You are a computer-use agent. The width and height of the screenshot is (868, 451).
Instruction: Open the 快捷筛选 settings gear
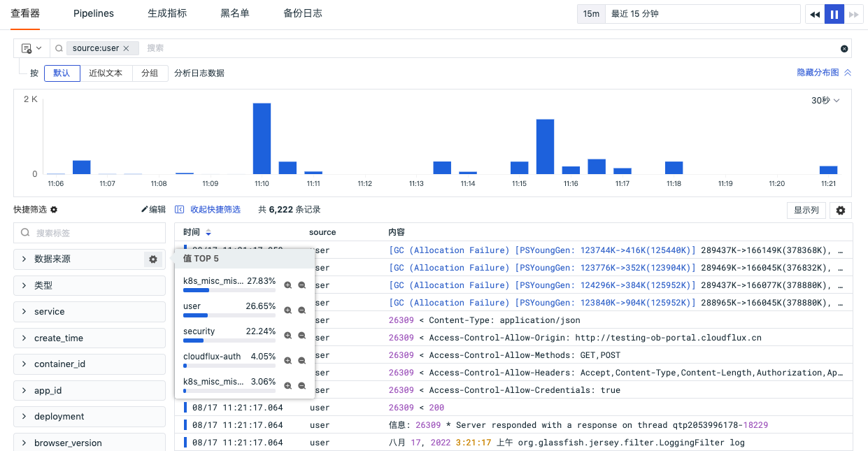[54, 210]
